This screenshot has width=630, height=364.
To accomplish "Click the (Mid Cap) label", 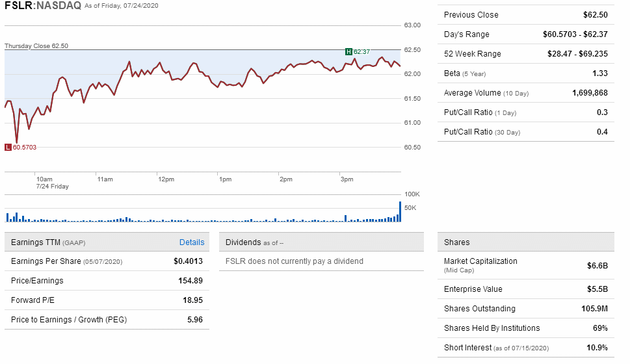I will [459, 270].
